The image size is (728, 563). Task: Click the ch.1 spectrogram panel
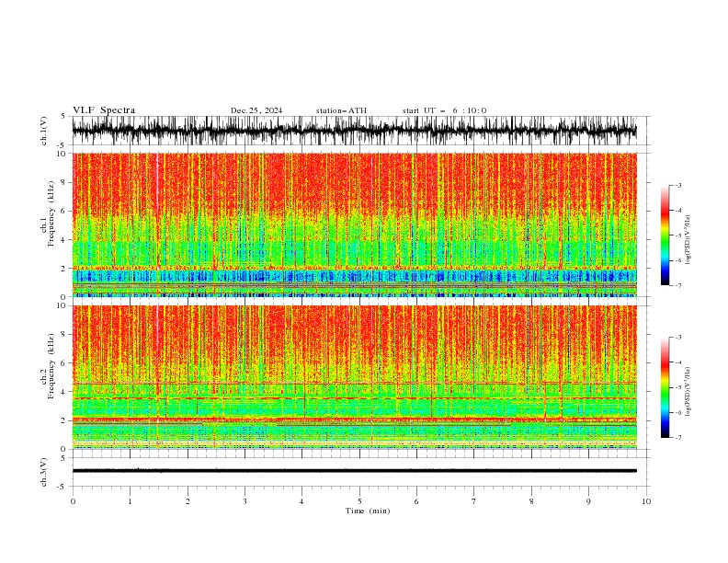point(354,224)
